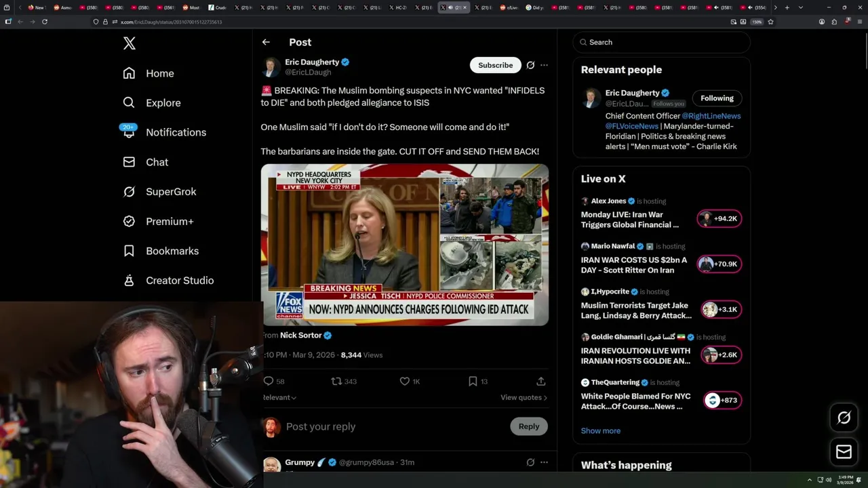Click the back arrow beside Post
This screenshot has width=868, height=488.
click(266, 42)
